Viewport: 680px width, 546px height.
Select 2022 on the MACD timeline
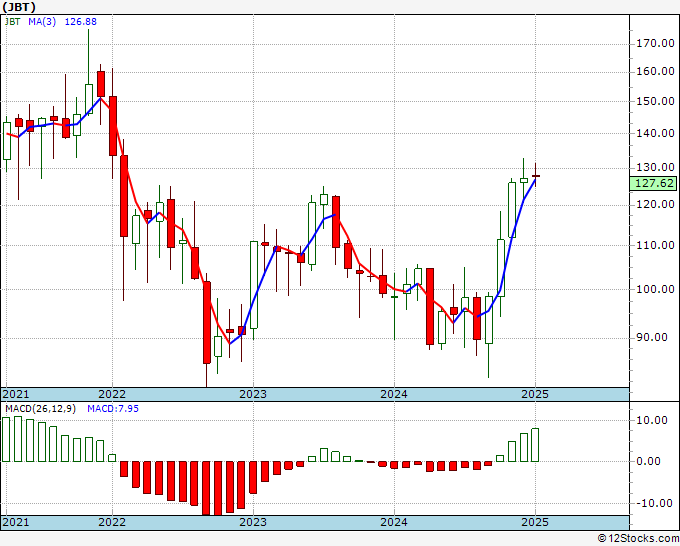(112, 522)
